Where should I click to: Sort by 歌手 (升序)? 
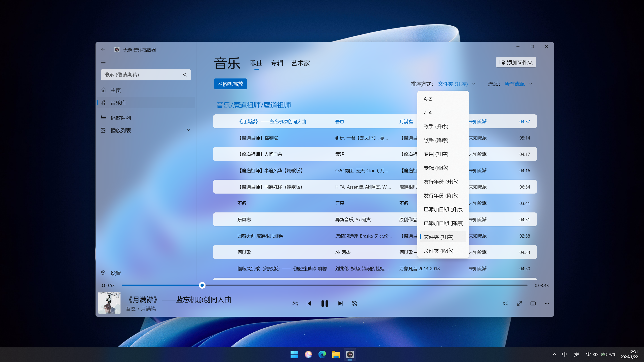(443, 126)
